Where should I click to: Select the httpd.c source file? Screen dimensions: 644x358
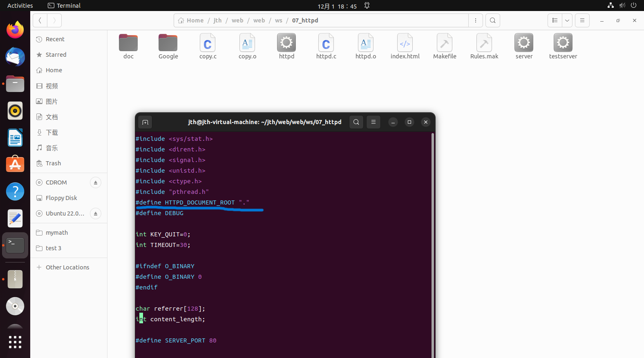[x=326, y=47]
